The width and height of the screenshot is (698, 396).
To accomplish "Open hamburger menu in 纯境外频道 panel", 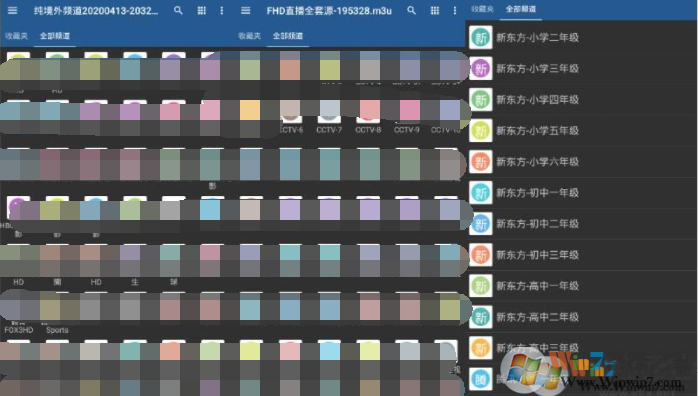I will [12, 10].
